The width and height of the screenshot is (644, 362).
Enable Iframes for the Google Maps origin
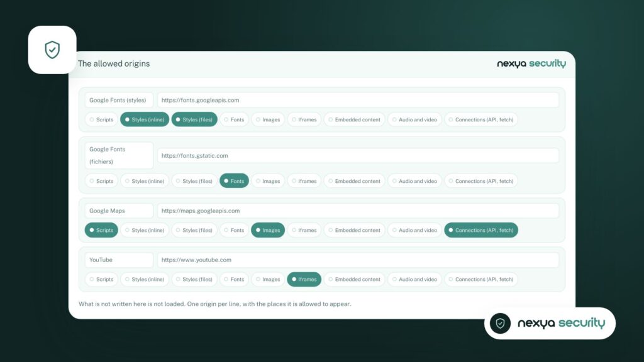[304, 230]
